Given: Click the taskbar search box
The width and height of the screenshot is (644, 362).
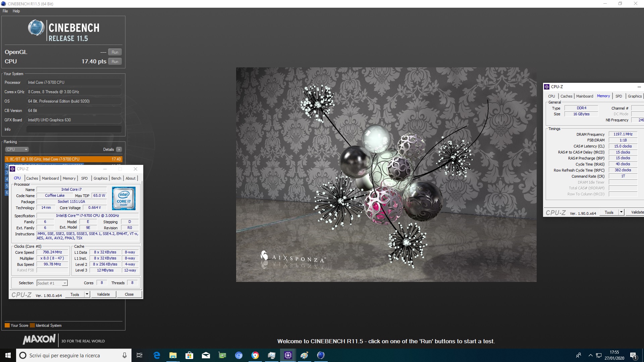Looking at the screenshot, I should 74,355.
